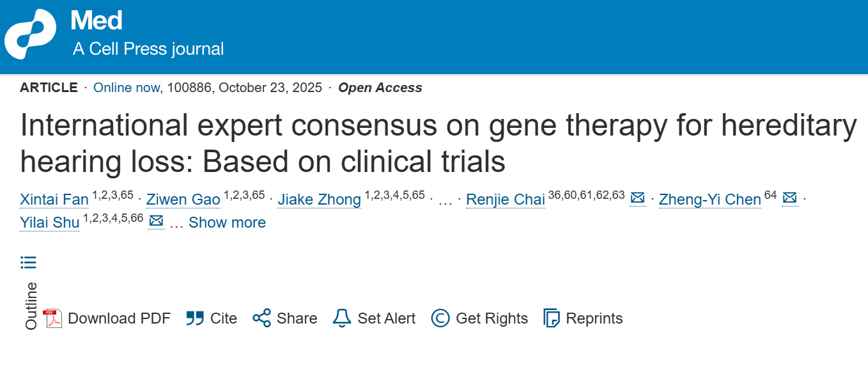
Task: Click the Med journal title
Action: click(x=97, y=22)
